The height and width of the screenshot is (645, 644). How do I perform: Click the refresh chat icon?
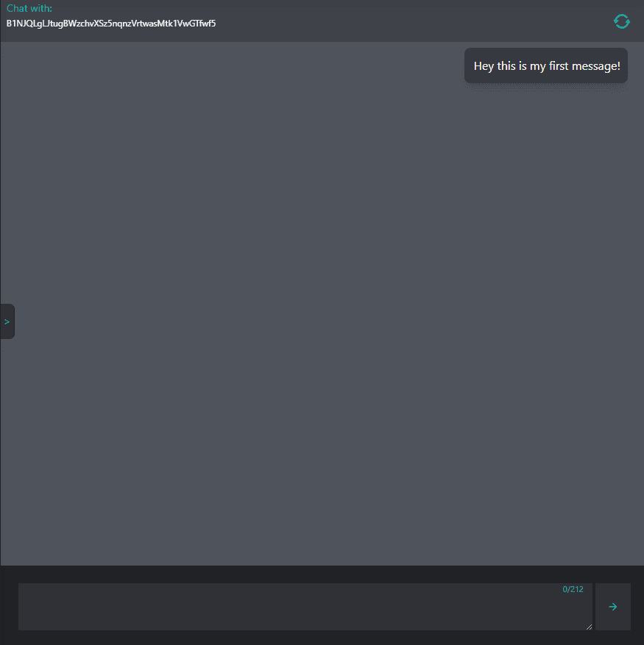click(621, 21)
